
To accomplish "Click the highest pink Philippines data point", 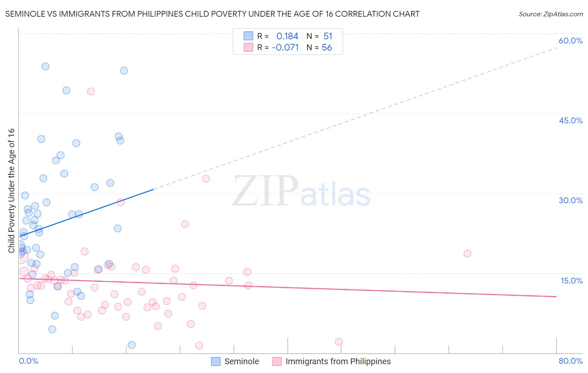I will click(91, 92).
